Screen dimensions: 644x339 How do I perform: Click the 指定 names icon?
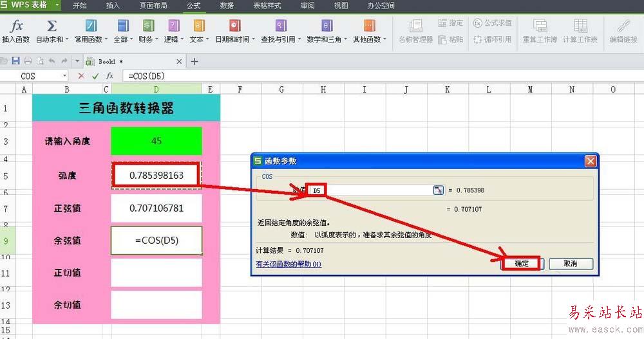point(442,23)
